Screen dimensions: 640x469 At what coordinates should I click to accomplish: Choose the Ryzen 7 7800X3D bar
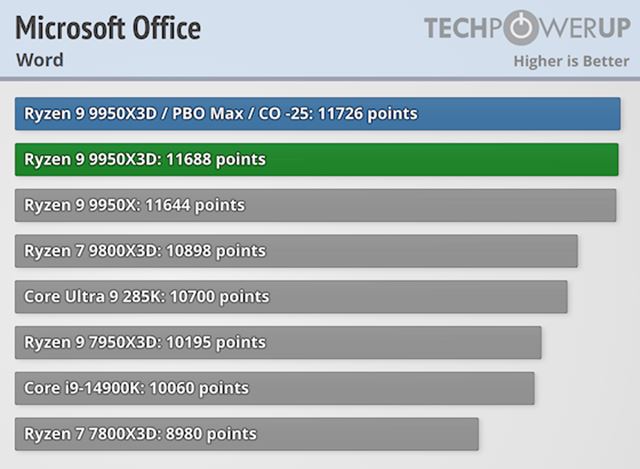pyautogui.click(x=246, y=434)
